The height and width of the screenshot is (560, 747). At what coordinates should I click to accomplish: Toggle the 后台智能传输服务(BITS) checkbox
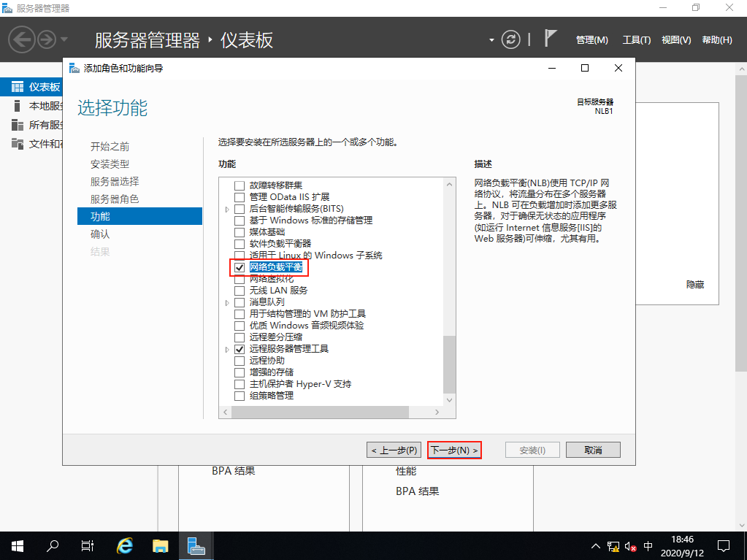pyautogui.click(x=240, y=209)
